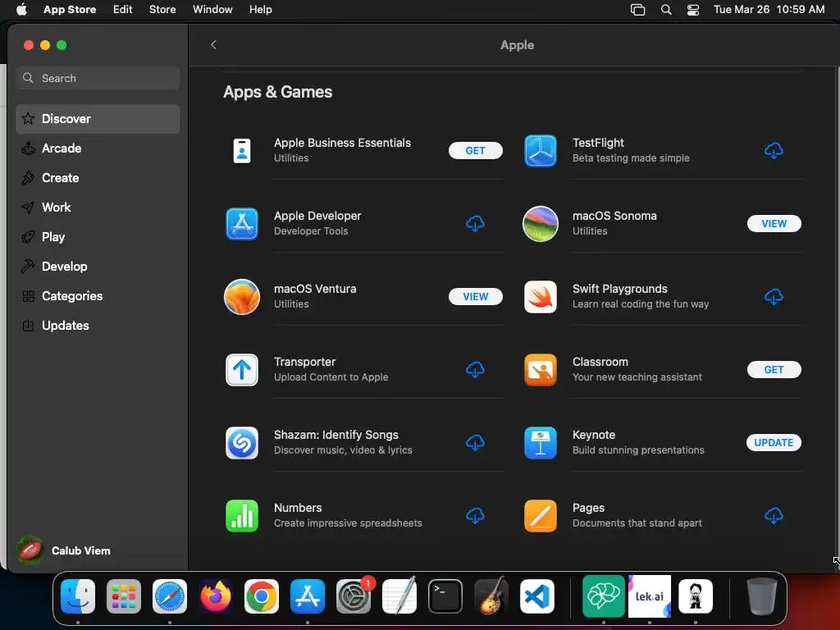View macOS Sonoma
This screenshot has height=630, width=840.
[x=774, y=223]
